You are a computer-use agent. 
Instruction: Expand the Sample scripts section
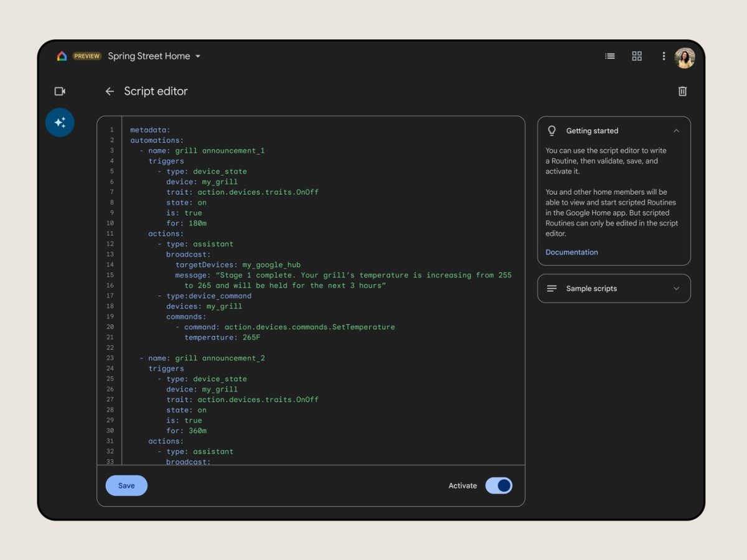point(676,289)
